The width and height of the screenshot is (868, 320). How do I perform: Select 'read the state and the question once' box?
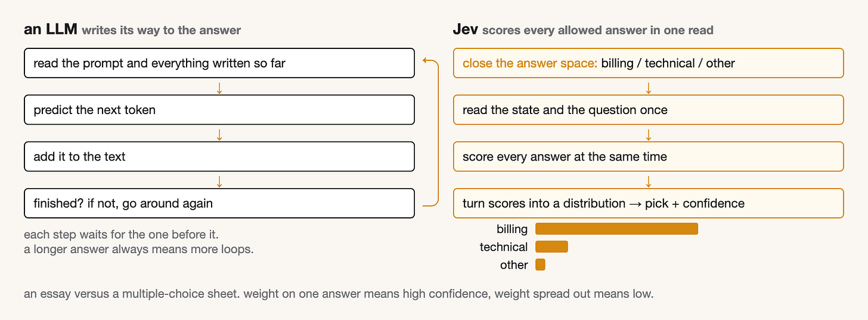(x=649, y=110)
